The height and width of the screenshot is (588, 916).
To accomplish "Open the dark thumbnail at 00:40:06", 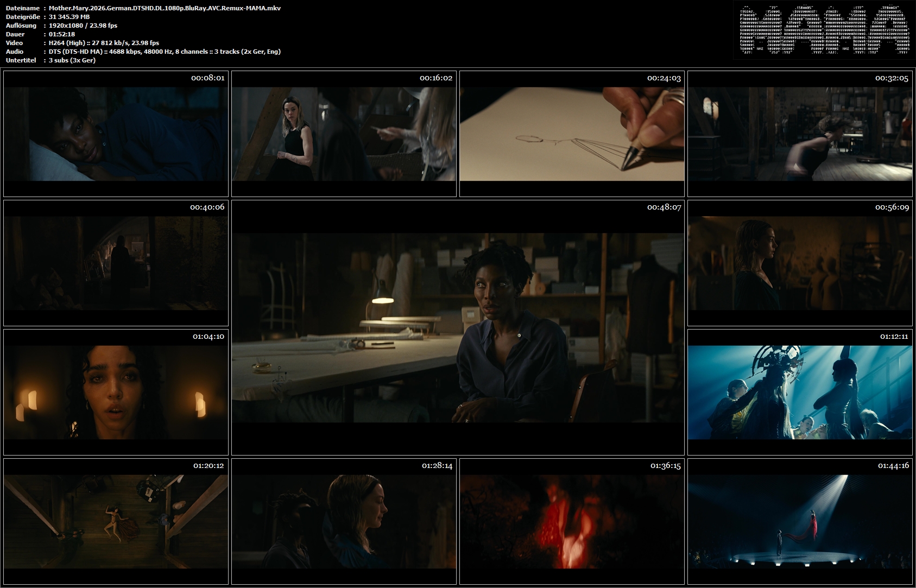I will [116, 263].
